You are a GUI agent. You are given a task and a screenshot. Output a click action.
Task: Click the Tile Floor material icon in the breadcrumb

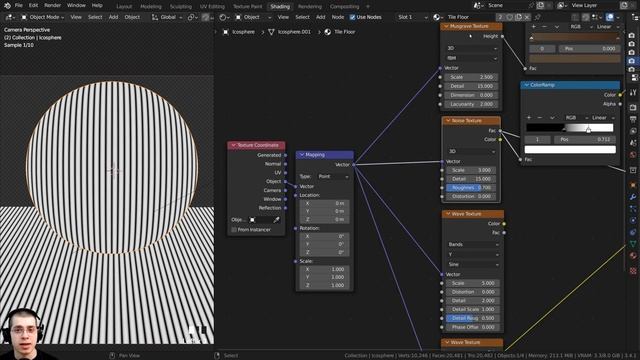point(328,32)
